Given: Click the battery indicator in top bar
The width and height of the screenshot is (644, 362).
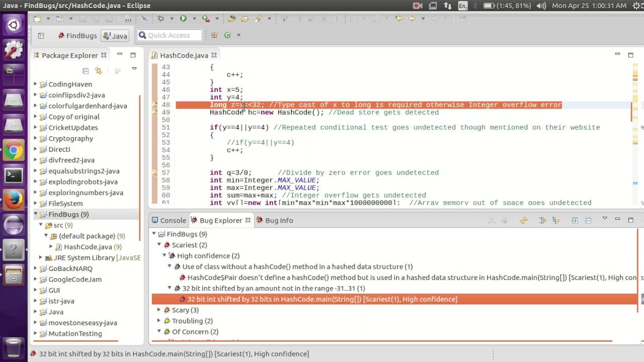Looking at the screenshot, I should (x=507, y=6).
